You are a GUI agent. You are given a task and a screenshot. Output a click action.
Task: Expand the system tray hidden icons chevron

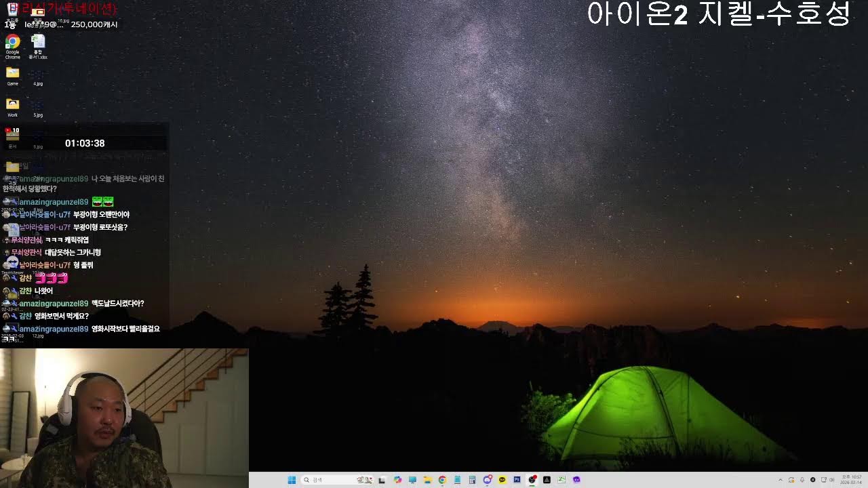pyautogui.click(x=781, y=480)
